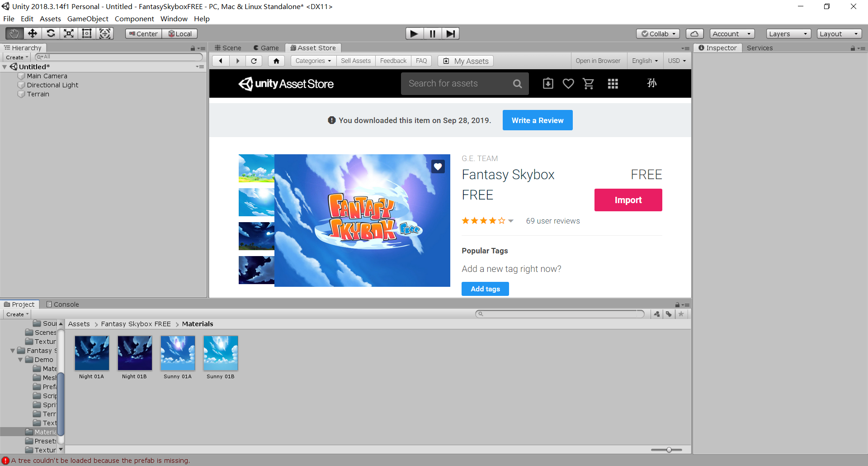
Task: Adjust the thumbnail size slider in Project panel
Action: coord(669,449)
